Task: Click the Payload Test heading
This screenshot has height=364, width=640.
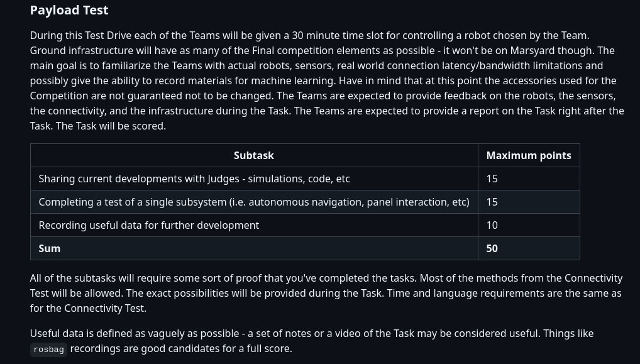Action: 69,10
